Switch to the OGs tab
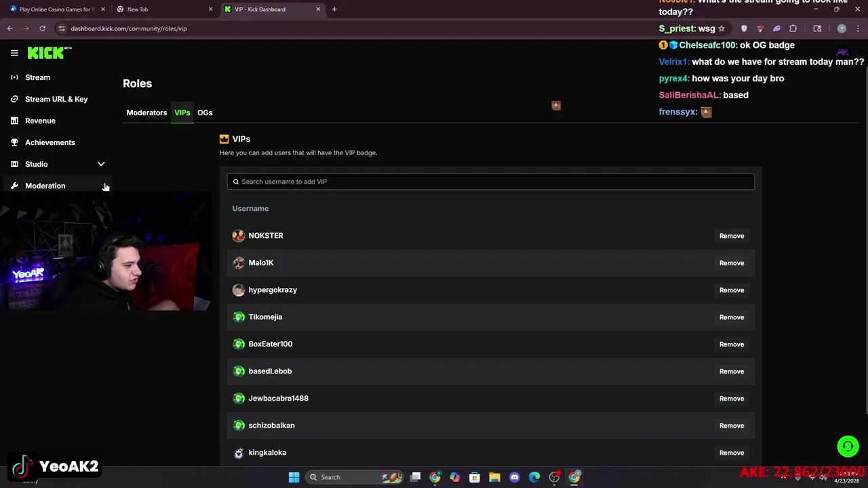This screenshot has height=488, width=868. (205, 113)
